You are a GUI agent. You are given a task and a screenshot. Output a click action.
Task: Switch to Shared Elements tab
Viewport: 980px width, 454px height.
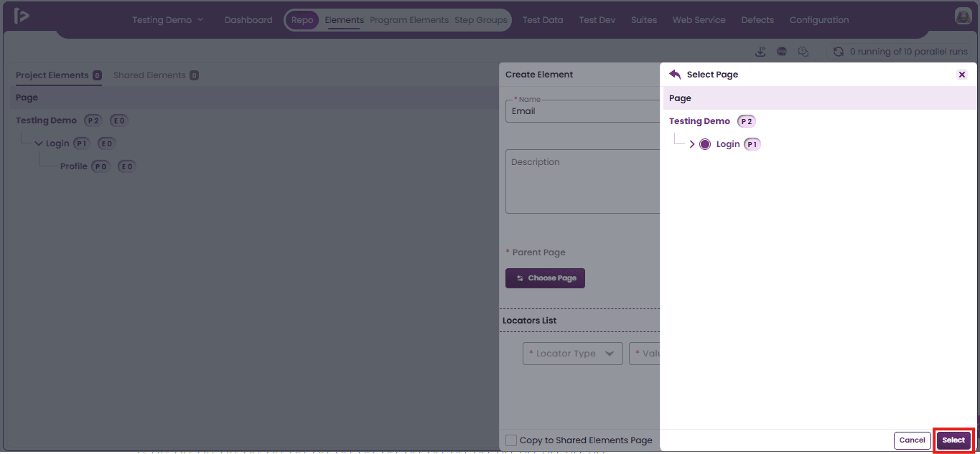click(x=156, y=75)
